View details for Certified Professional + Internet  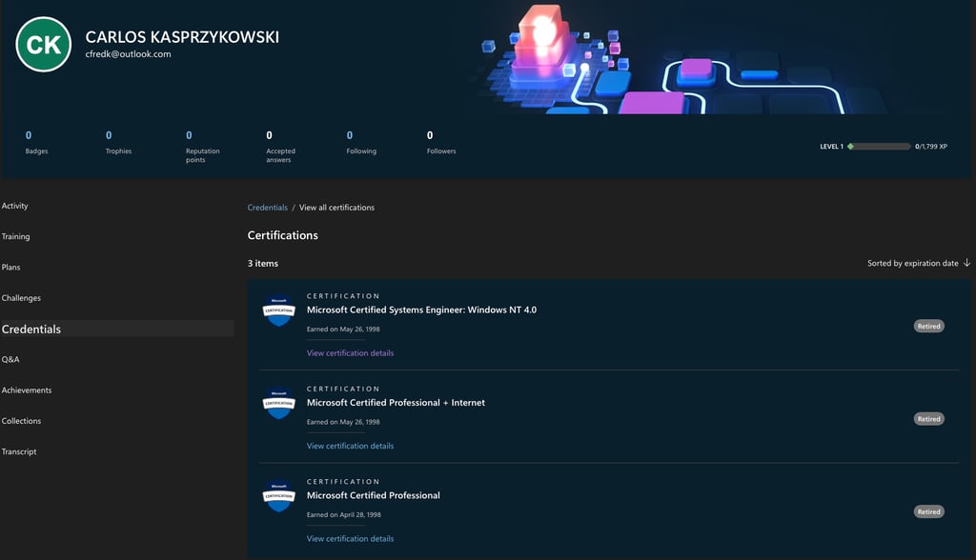tap(351, 446)
